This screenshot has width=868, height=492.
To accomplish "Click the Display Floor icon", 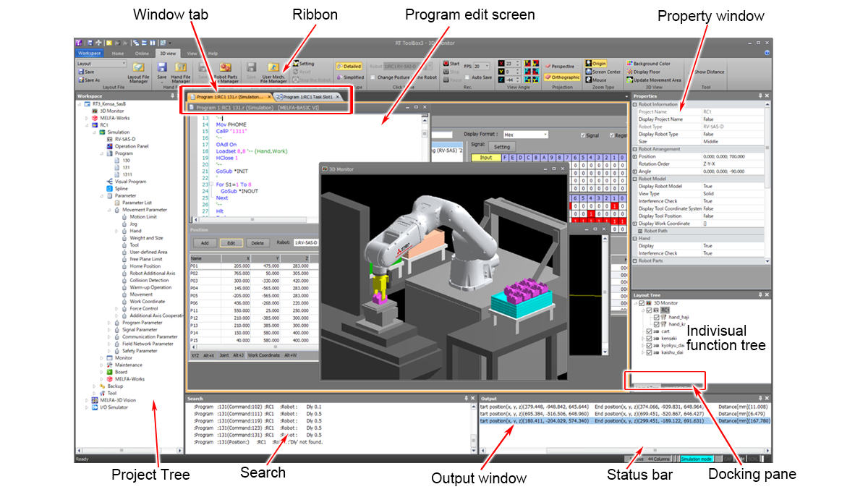I will [x=629, y=72].
